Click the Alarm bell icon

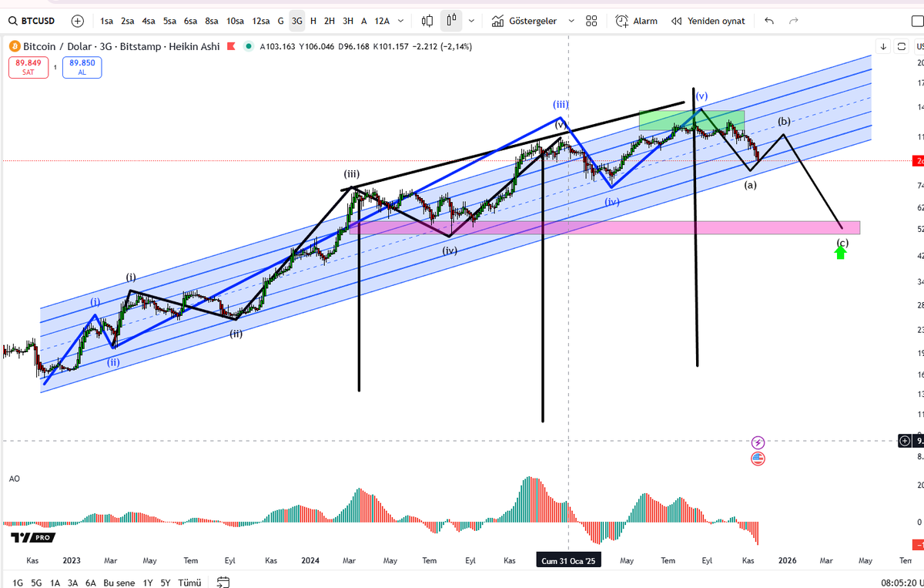click(621, 21)
